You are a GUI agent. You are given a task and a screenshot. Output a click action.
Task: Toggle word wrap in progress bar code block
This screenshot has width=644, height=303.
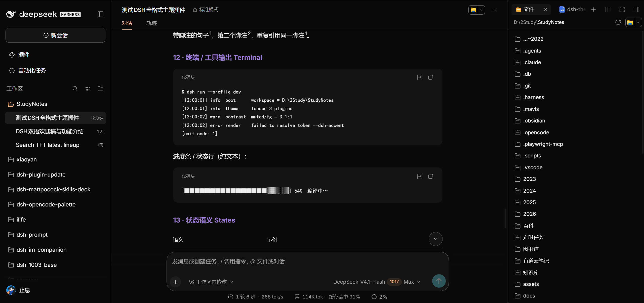coord(420,176)
